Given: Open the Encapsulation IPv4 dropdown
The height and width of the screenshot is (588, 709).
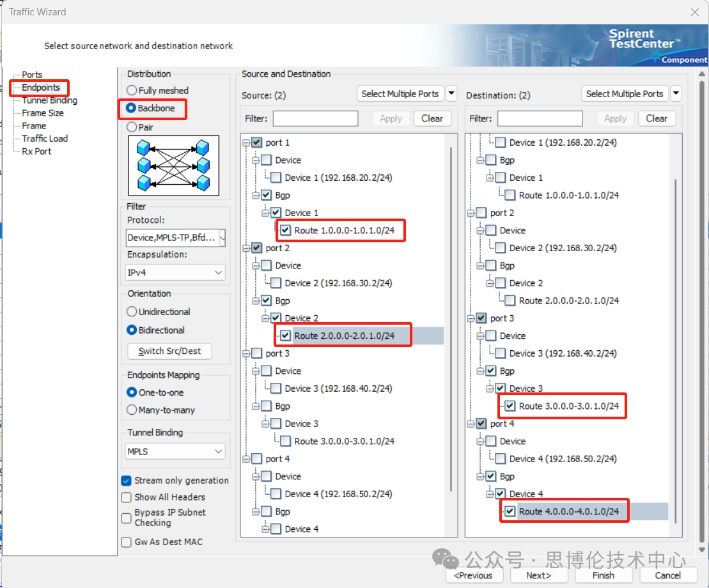Looking at the screenshot, I should point(219,273).
